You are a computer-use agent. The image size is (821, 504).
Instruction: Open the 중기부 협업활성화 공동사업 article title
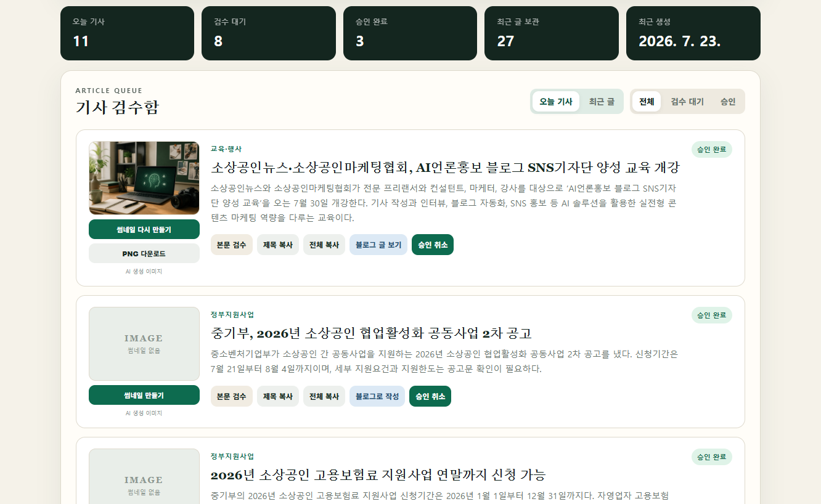click(371, 333)
